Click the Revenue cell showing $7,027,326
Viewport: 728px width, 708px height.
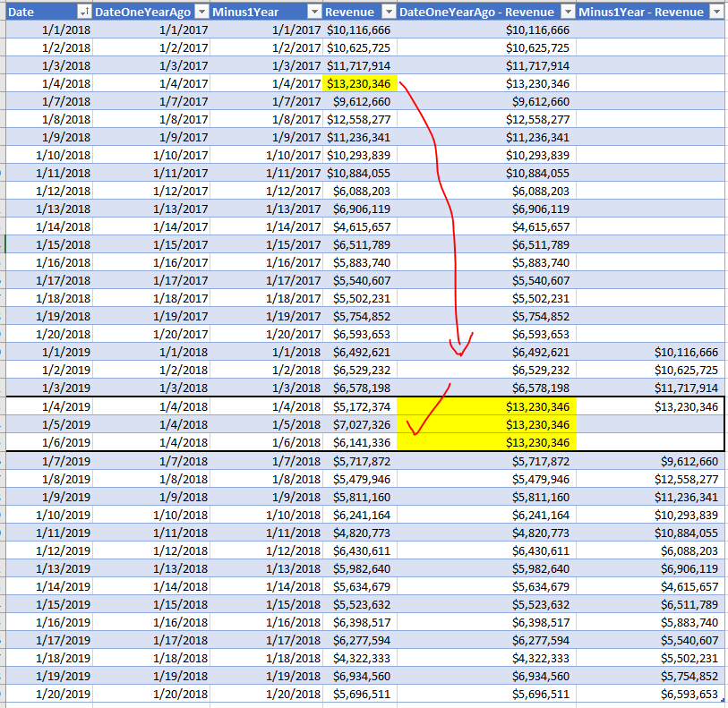(x=360, y=424)
